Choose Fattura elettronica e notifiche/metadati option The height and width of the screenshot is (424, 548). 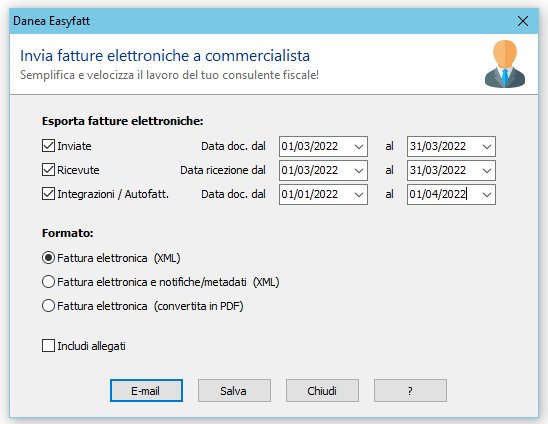pyautogui.click(x=48, y=282)
